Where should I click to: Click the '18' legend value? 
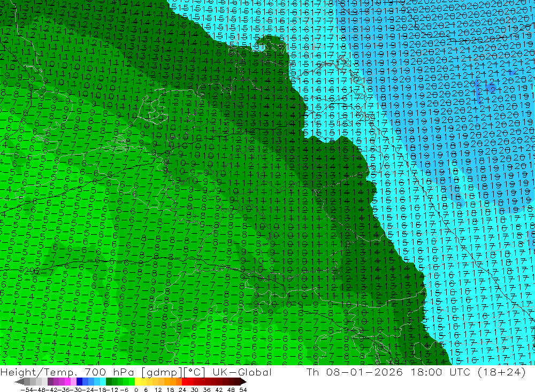170,390
